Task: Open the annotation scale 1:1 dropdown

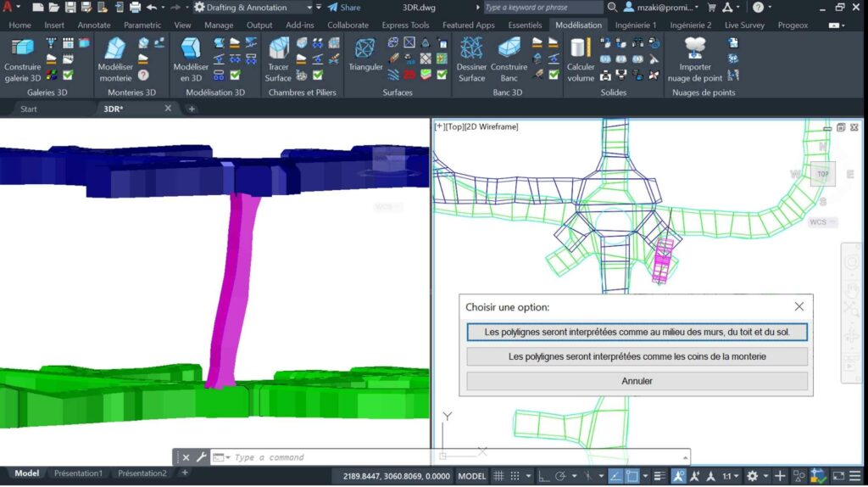Action: [x=731, y=475]
